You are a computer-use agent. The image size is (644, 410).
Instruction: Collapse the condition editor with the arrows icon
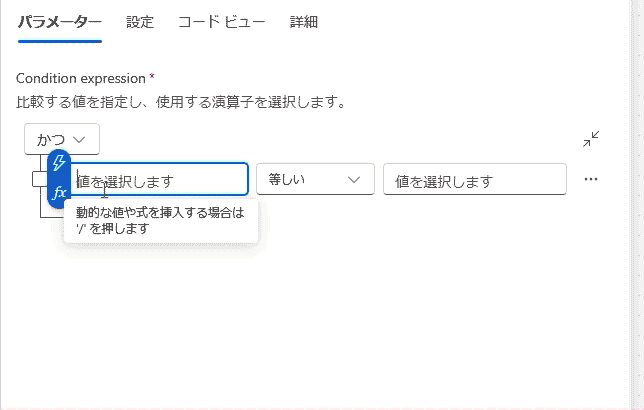point(592,139)
